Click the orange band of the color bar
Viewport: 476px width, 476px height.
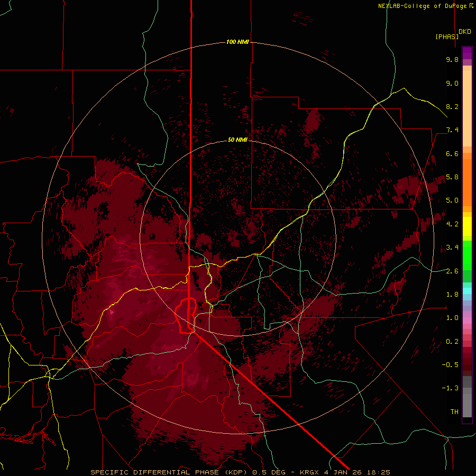click(467, 183)
